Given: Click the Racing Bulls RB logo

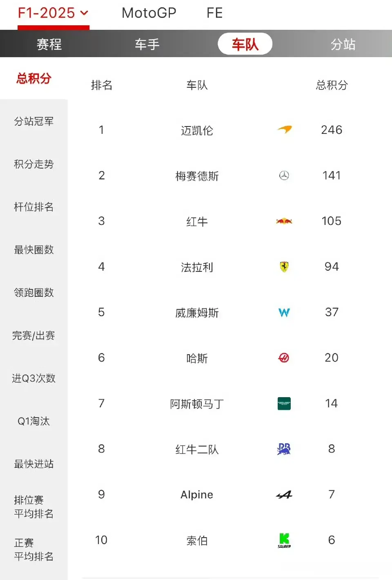Looking at the screenshot, I should (284, 449).
